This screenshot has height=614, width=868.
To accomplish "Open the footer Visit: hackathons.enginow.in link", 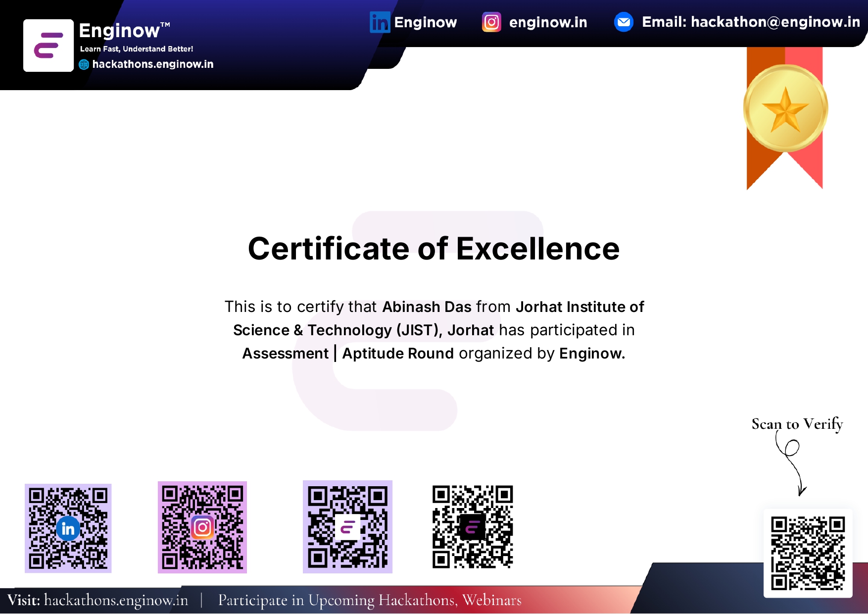I will 98,600.
